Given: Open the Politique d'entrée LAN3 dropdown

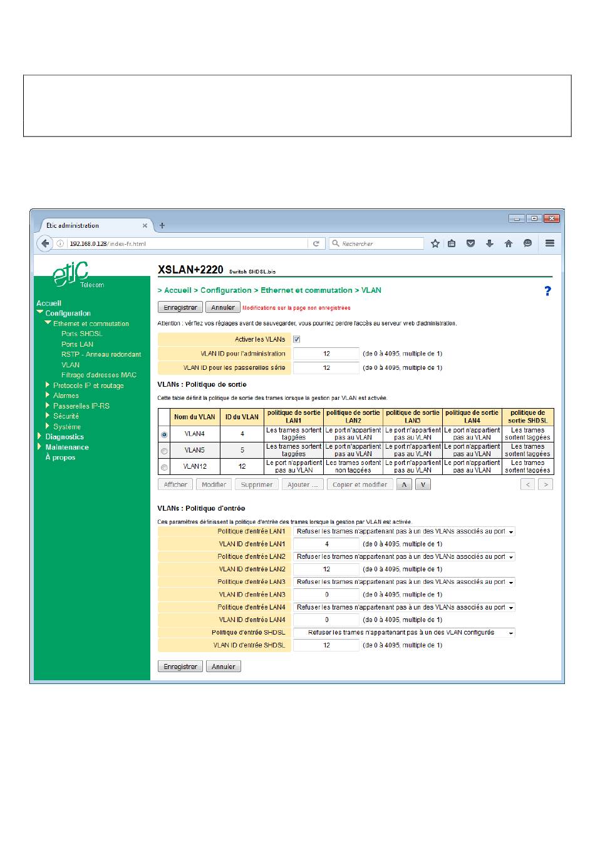Looking at the screenshot, I should click(405, 582).
